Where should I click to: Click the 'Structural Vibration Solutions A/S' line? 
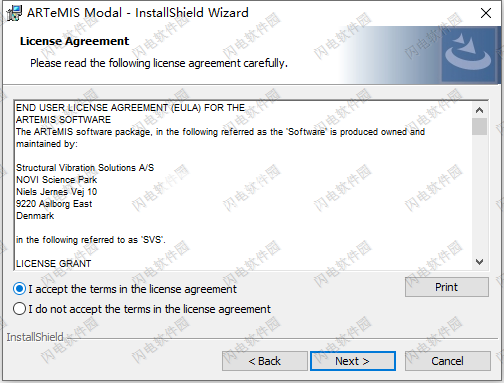[x=85, y=168]
